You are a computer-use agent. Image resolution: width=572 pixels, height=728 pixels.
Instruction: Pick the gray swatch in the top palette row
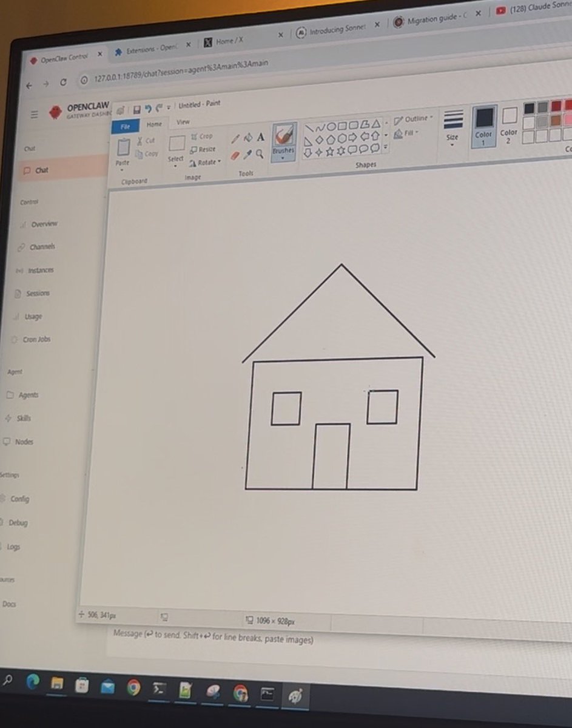(x=542, y=107)
